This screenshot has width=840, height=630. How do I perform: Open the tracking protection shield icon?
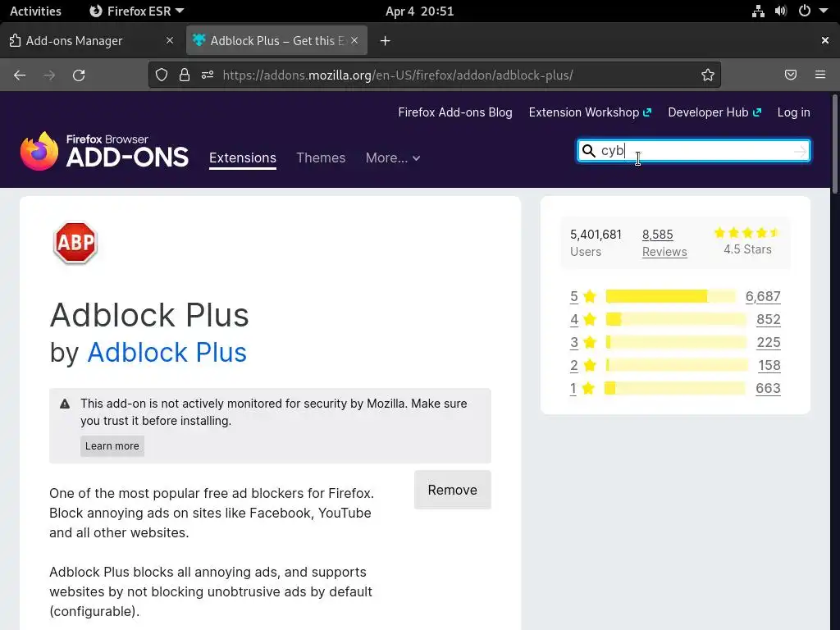pos(162,75)
